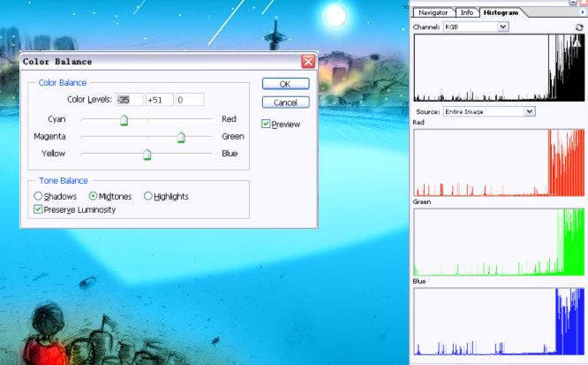This screenshot has height=365, width=588.
Task: Close the Color Balance dialog
Action: (x=307, y=62)
